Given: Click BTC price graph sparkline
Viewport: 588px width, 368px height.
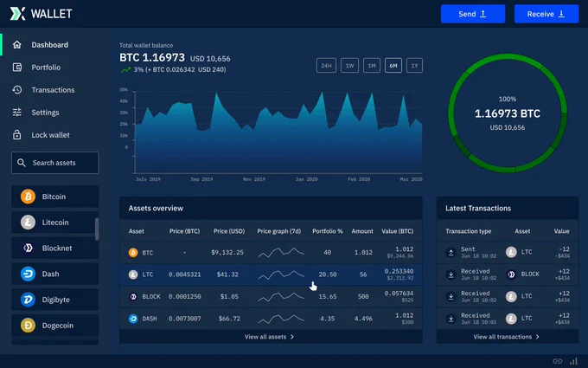Looking at the screenshot, I should (281, 252).
